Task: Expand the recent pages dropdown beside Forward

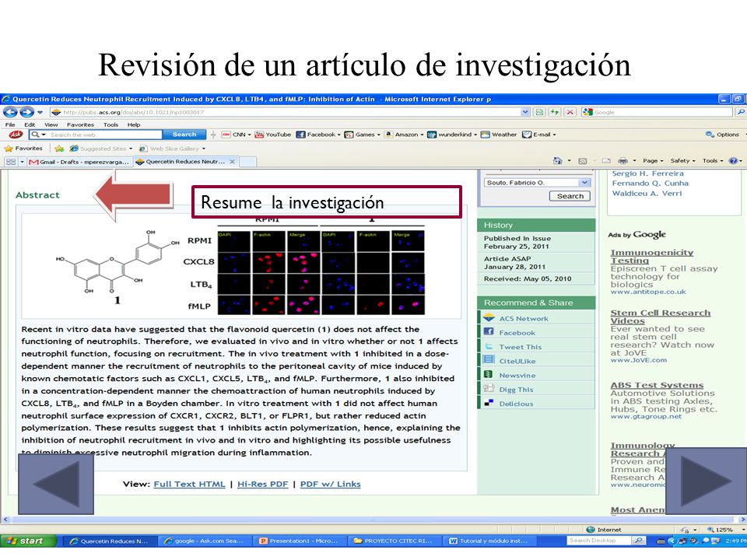Action: click(40, 112)
